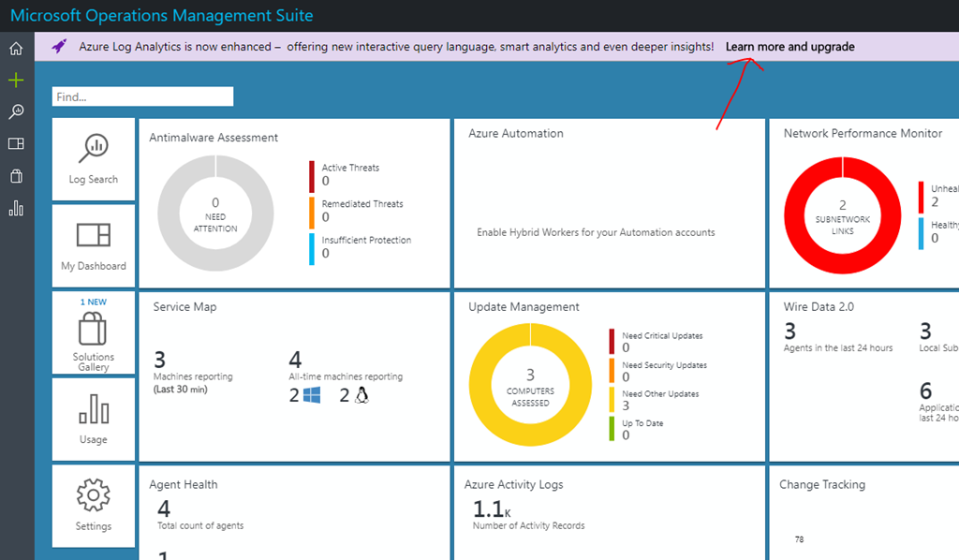Click the yellow Update Management donut chart

click(x=530, y=383)
